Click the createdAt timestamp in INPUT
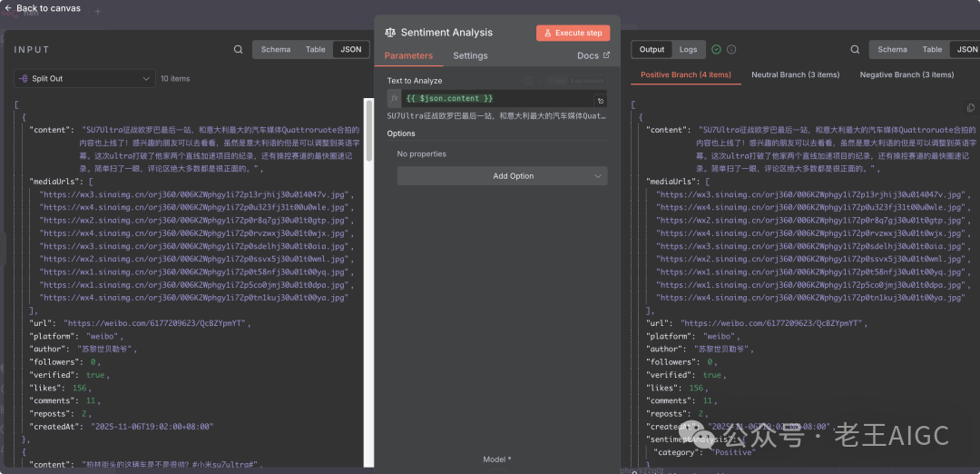The height and width of the screenshot is (474, 980). (x=152, y=426)
